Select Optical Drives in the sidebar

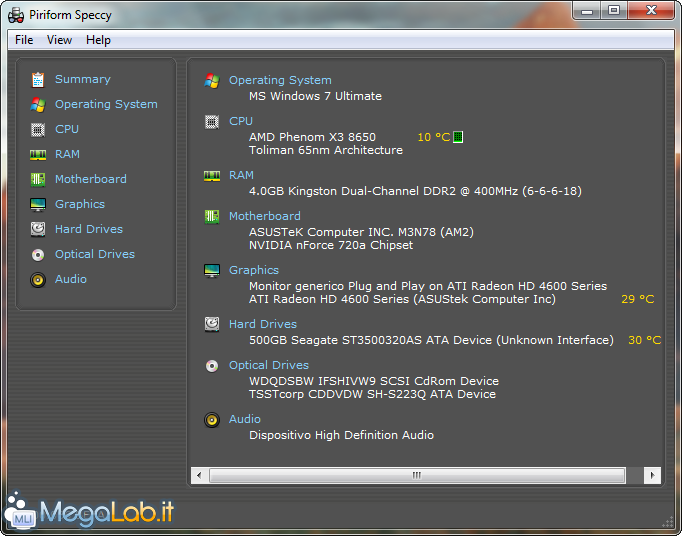(x=95, y=254)
